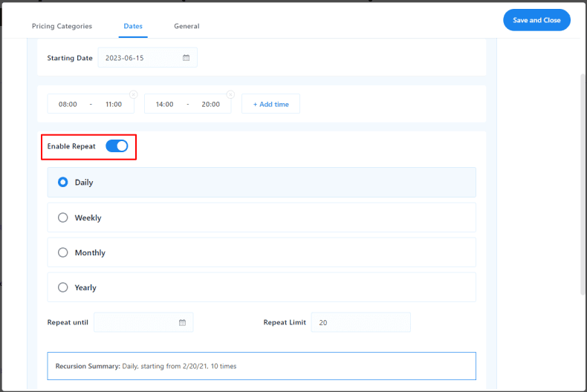Select the Monthly repeat option
This screenshot has width=587, height=392.
pyautogui.click(x=262, y=252)
